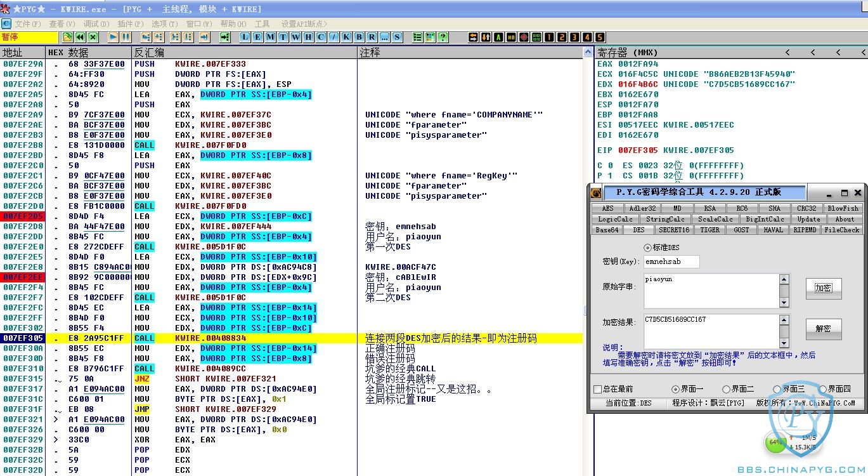Open the About tab button
This screenshot has height=476, width=868.
coord(844,219)
